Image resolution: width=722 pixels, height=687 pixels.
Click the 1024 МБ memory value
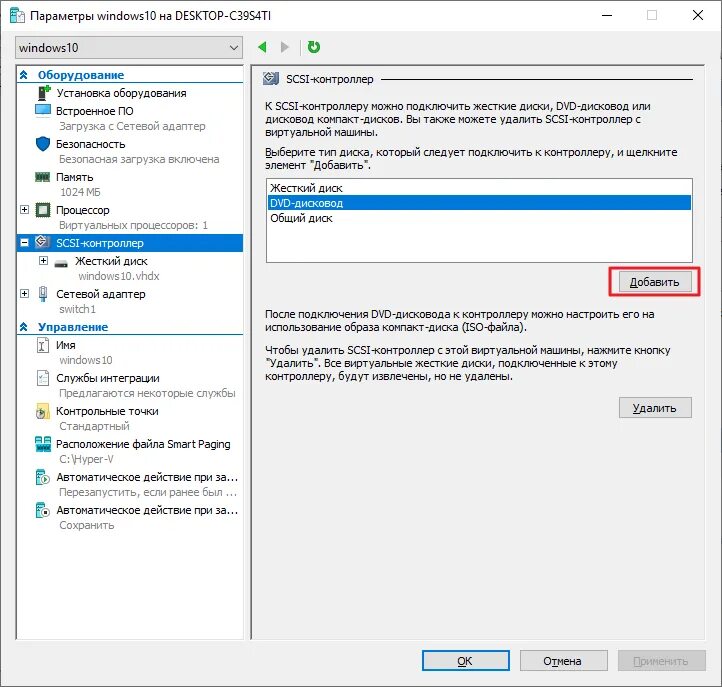click(x=80, y=192)
